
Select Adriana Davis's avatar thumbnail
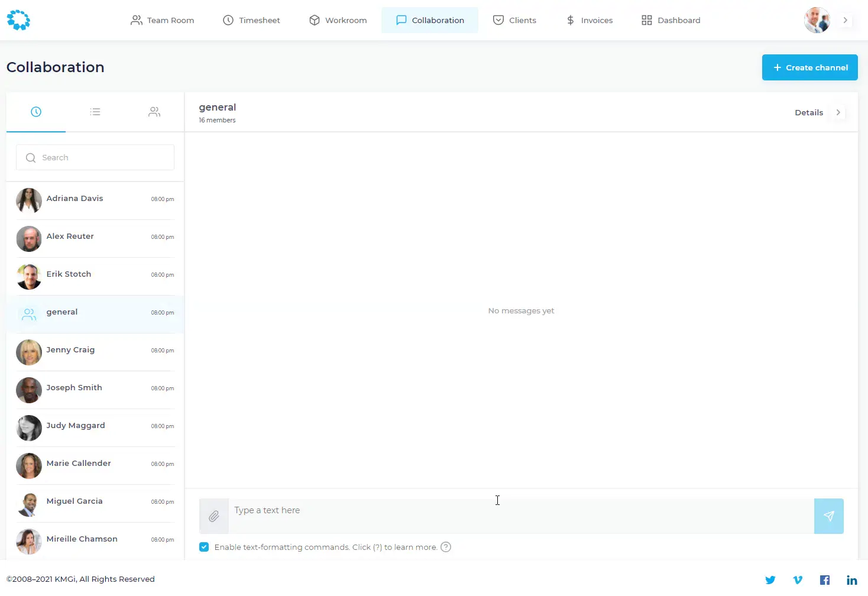point(29,200)
